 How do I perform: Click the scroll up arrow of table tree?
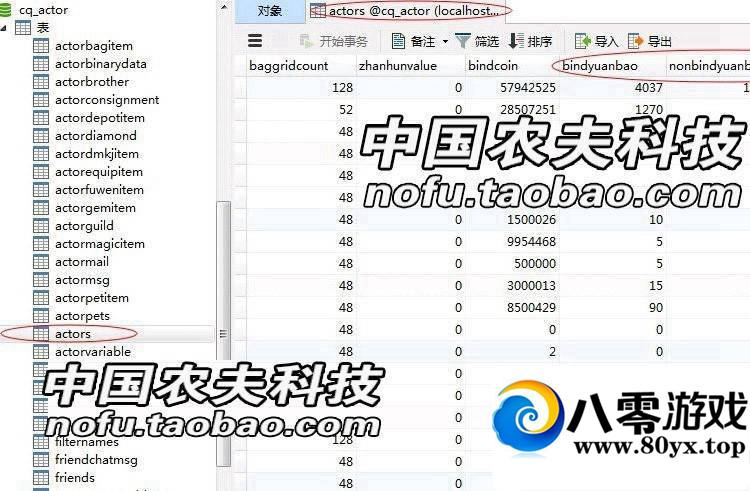223,7
